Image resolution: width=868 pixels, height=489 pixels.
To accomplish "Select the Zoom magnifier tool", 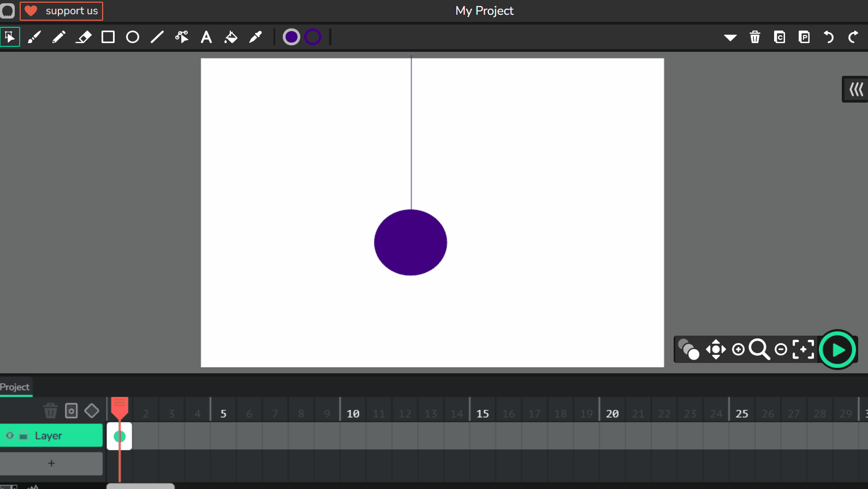I will tap(759, 349).
